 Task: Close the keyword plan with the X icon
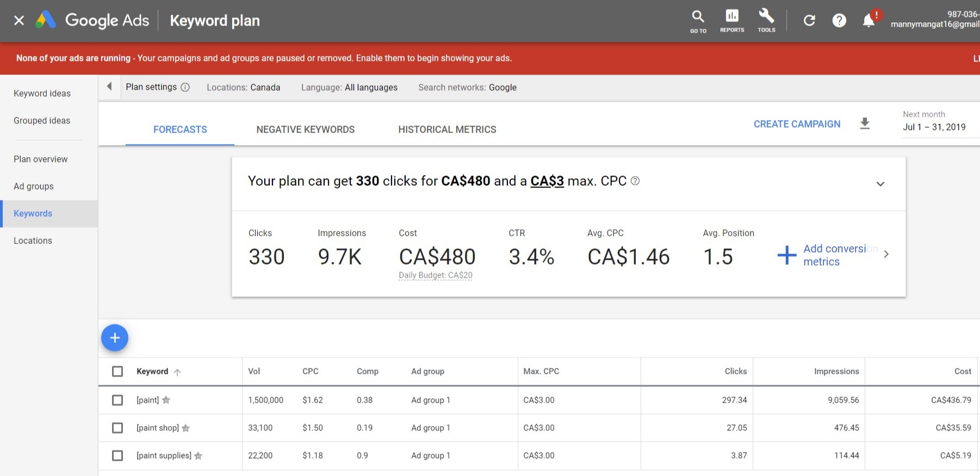point(19,21)
